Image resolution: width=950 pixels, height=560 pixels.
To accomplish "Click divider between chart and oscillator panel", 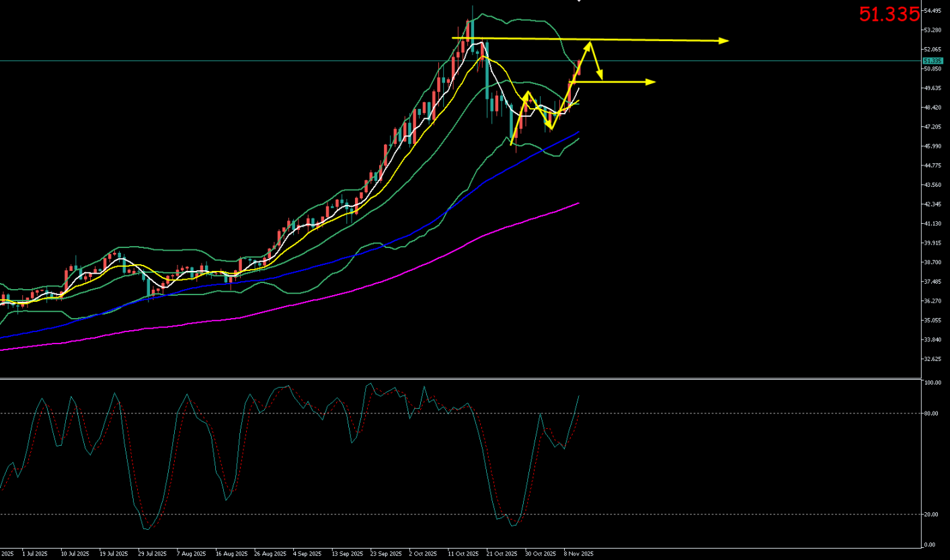I will tap(460, 378).
